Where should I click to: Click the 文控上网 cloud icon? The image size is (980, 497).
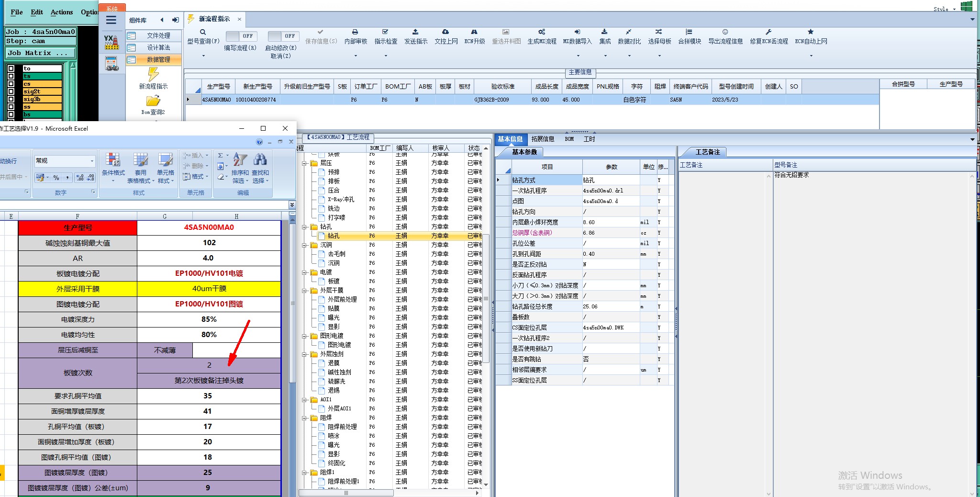(445, 32)
